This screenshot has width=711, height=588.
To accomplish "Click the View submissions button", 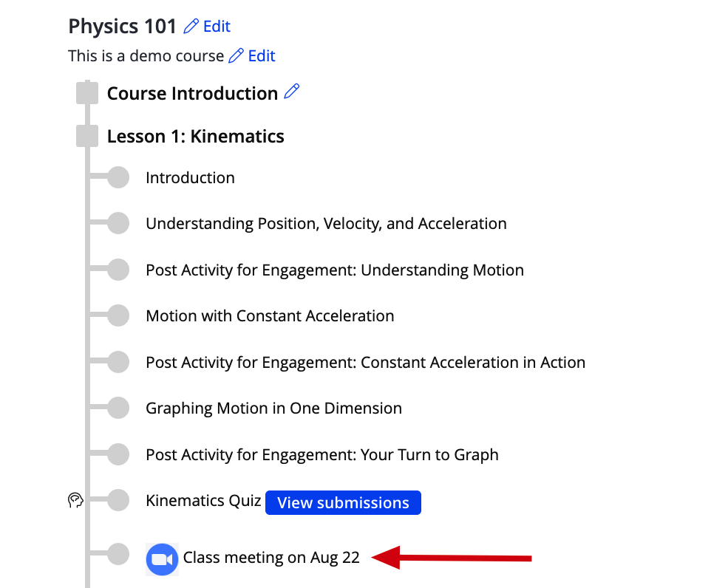I will [343, 502].
